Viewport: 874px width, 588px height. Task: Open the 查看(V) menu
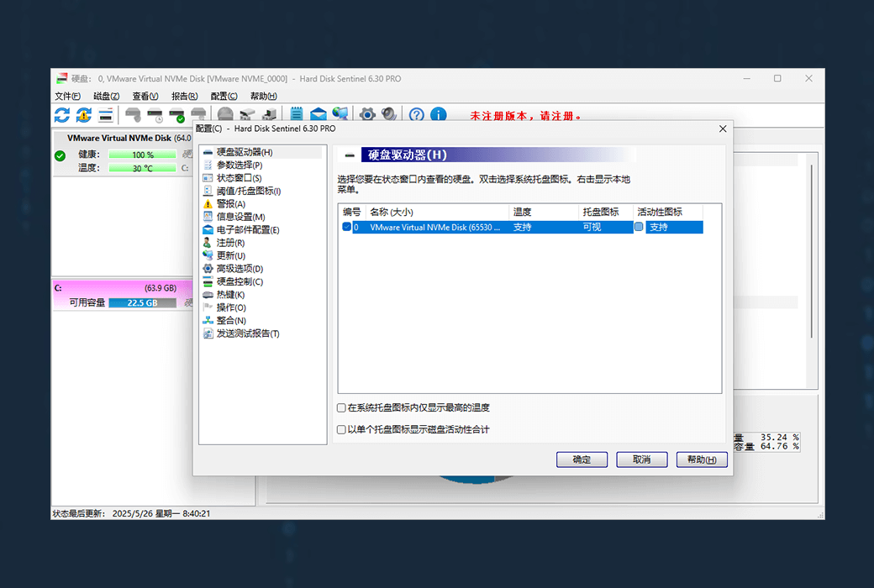pos(145,96)
